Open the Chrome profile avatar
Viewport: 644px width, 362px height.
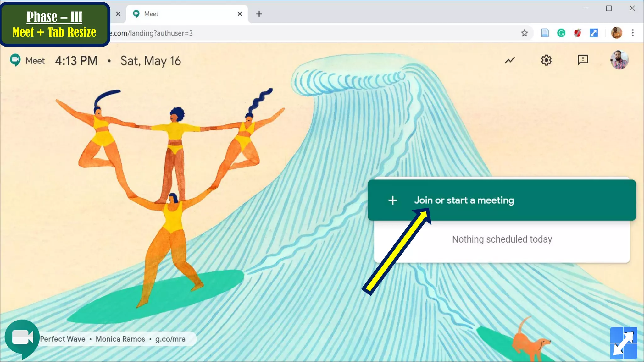point(616,33)
